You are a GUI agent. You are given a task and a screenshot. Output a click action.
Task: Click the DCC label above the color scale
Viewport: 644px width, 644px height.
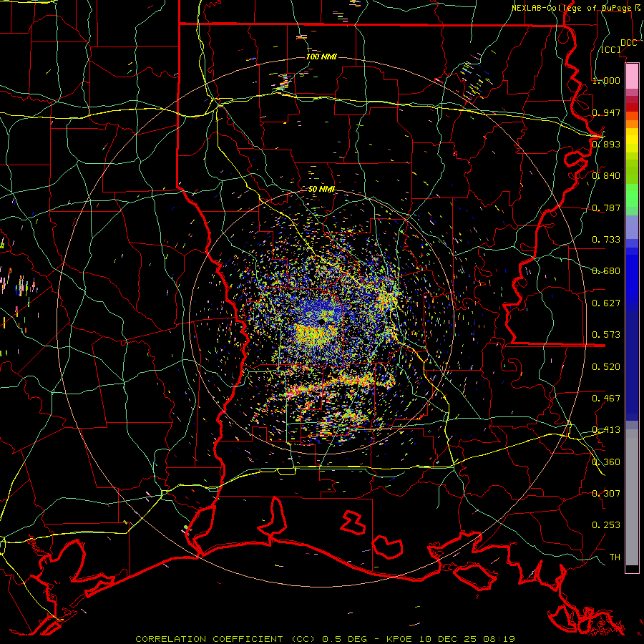click(x=628, y=43)
